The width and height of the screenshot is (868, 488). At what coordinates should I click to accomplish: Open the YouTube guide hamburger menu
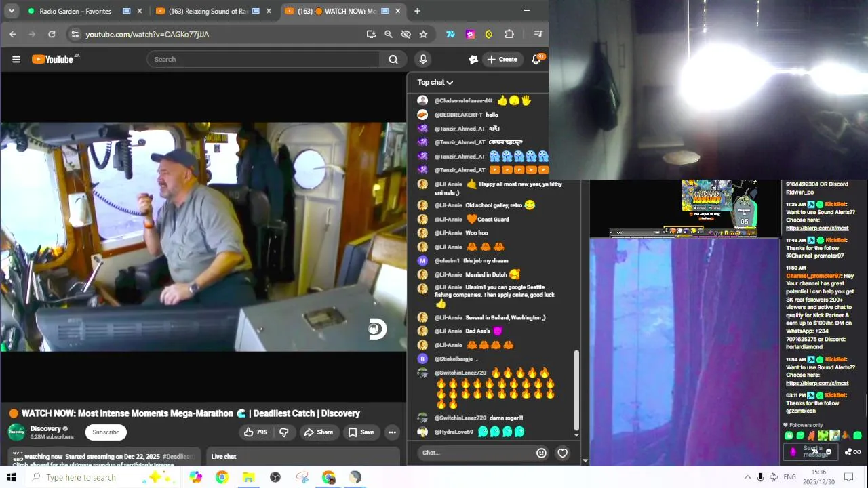[x=16, y=60]
